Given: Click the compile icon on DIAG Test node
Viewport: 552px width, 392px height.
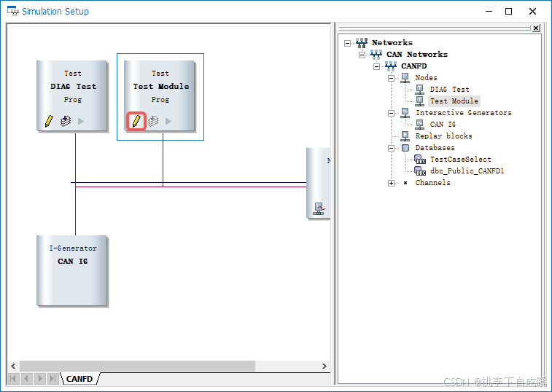Looking at the screenshot, I should tap(66, 121).
